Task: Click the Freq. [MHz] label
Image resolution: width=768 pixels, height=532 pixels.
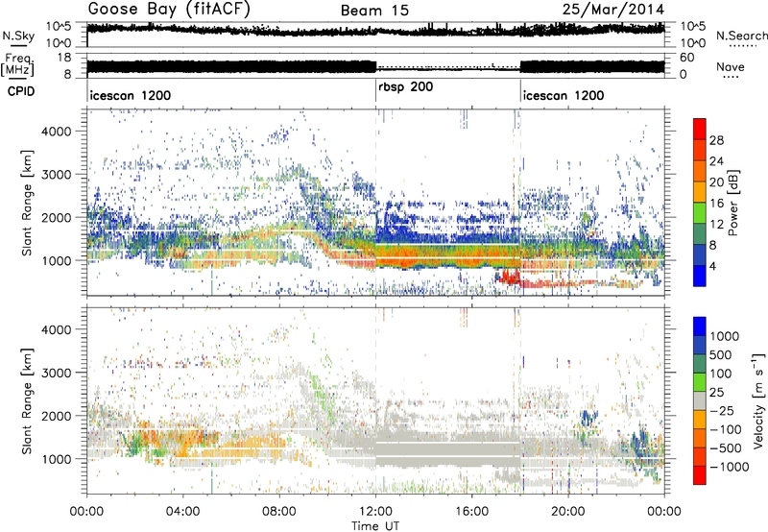Action: click(18, 66)
